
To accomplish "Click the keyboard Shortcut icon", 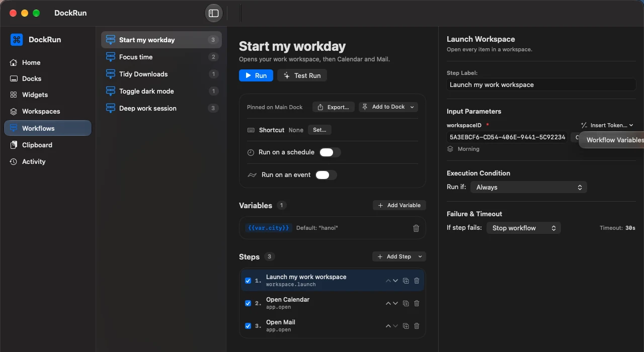I will tap(251, 130).
